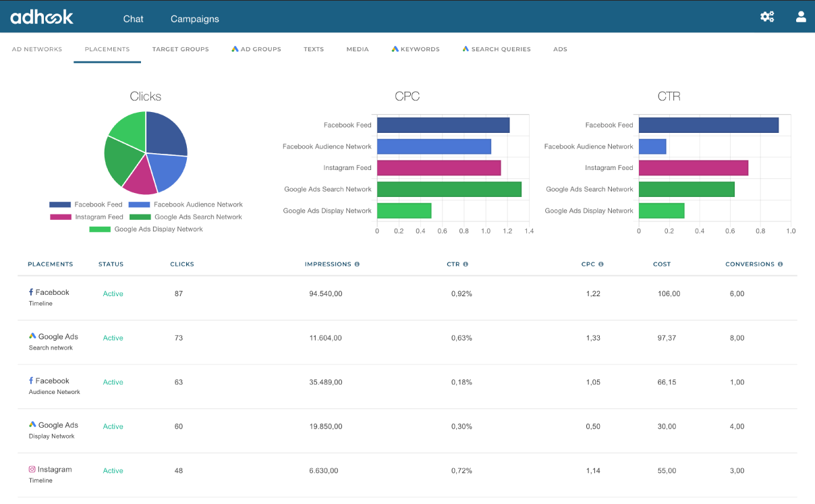Click the clicks value 48
This screenshot has height=504, width=815.
pyautogui.click(x=179, y=471)
